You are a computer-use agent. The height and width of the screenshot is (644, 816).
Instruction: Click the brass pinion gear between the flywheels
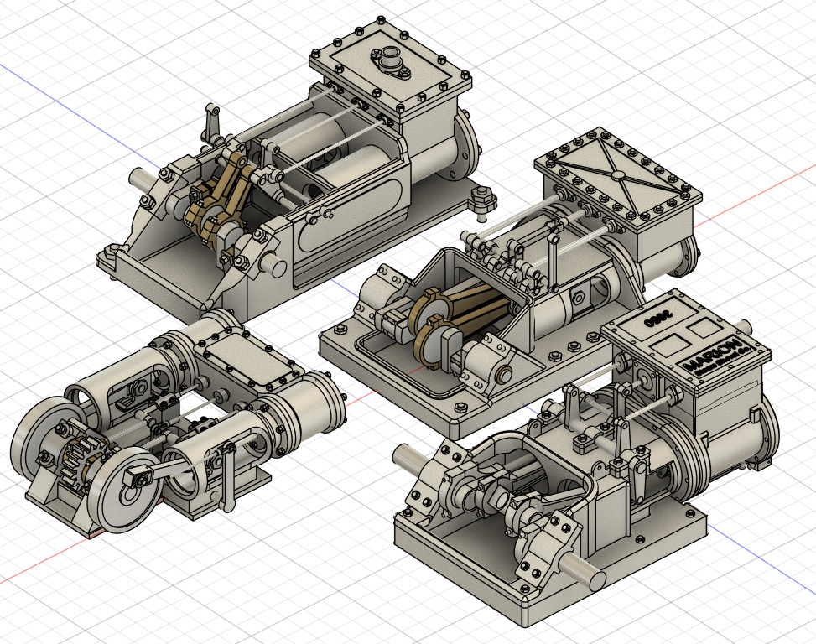point(84,461)
